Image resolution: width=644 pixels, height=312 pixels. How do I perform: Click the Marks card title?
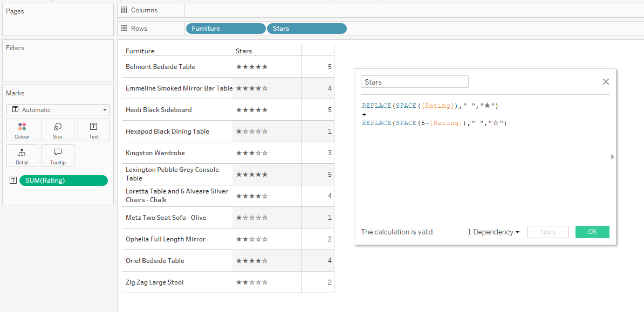coord(15,93)
